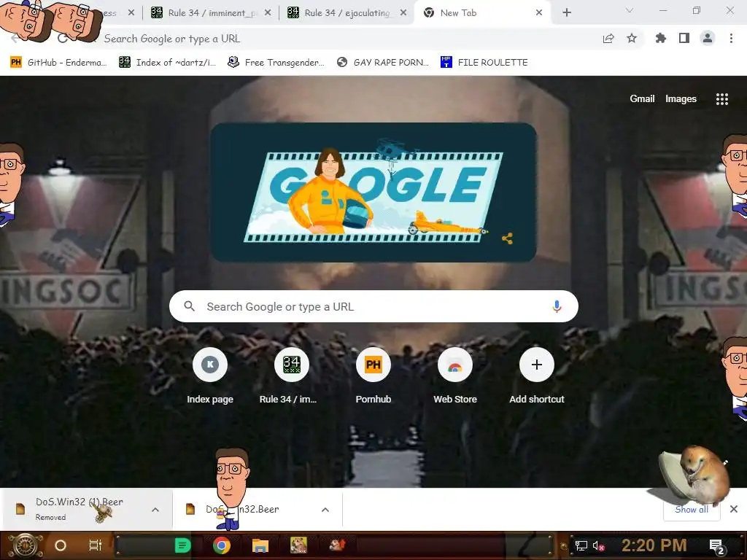Open the 2:20 PM clock
The width and height of the screenshot is (747, 560).
[654, 545]
